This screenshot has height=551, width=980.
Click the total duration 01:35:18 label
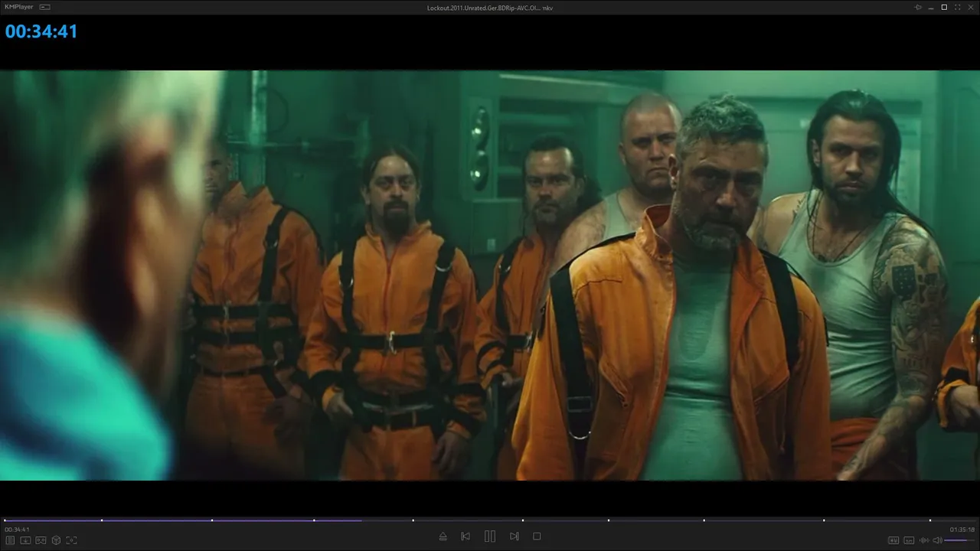pos(962,530)
